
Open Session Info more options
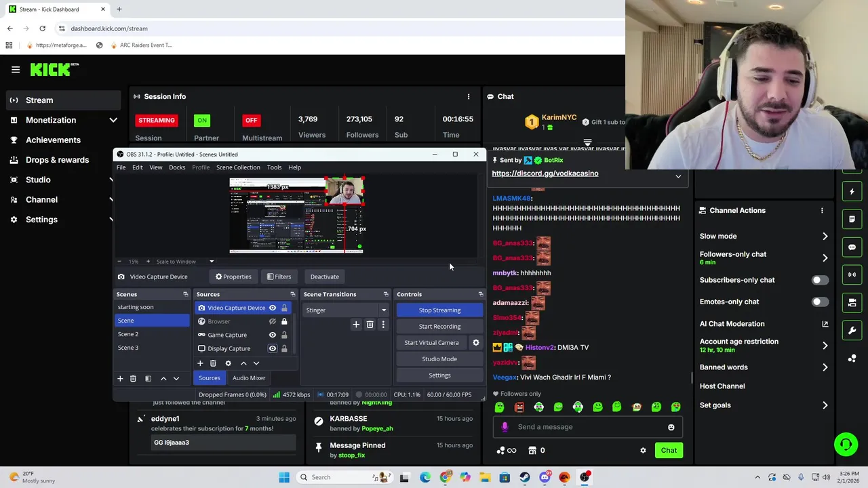(x=468, y=96)
